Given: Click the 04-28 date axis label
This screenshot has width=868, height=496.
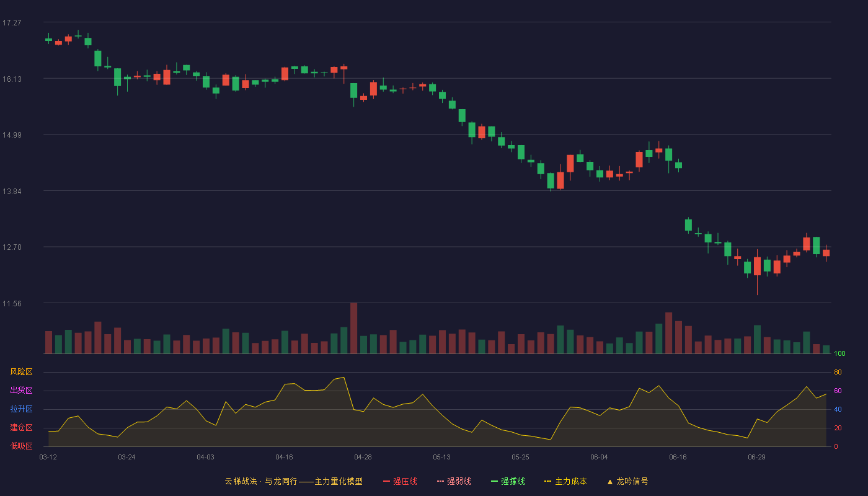Looking at the screenshot, I should click(x=363, y=457).
